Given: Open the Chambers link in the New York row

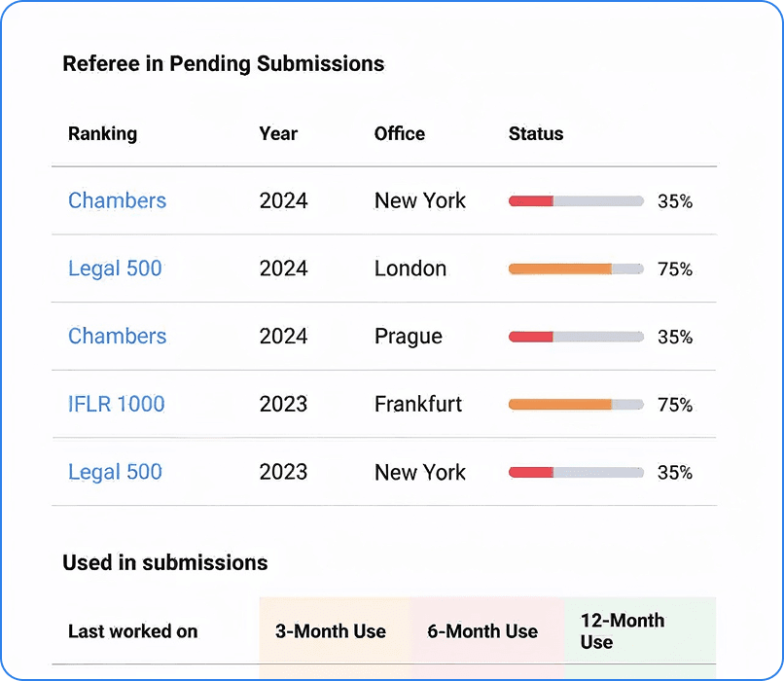Looking at the screenshot, I should pyautogui.click(x=117, y=200).
